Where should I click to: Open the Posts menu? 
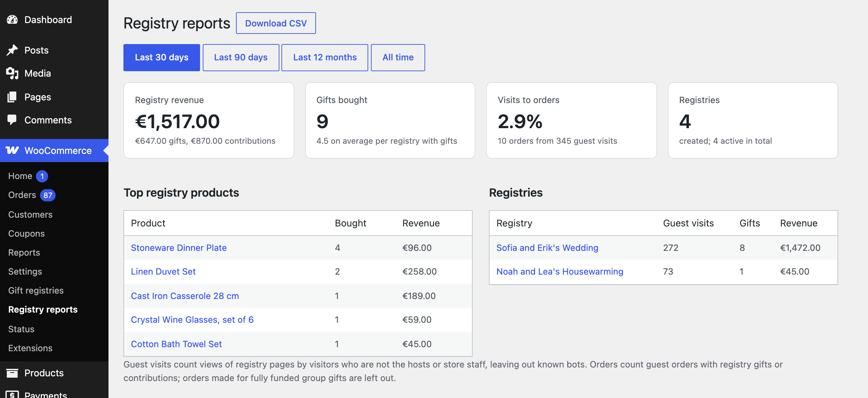(x=54, y=50)
